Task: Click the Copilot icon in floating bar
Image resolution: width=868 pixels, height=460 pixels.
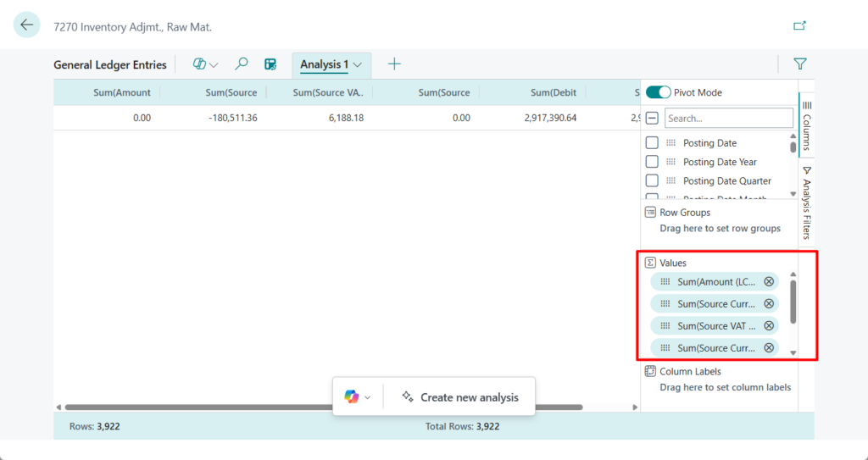Action: pyautogui.click(x=351, y=396)
